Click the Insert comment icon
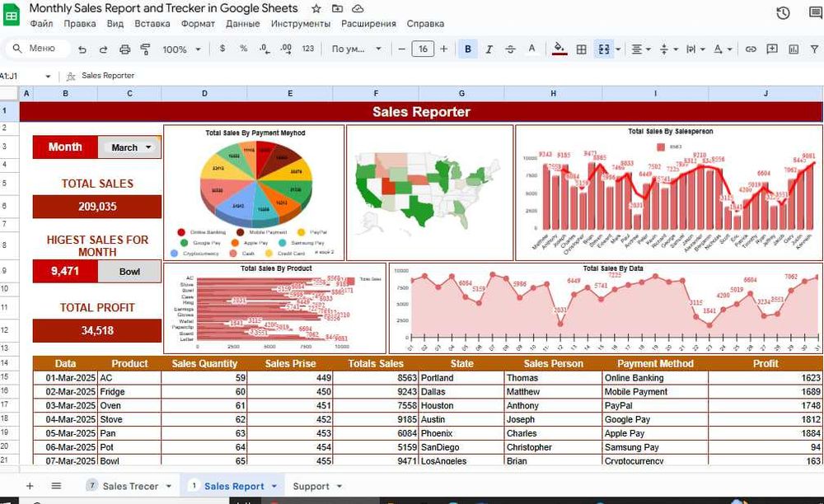824x504 pixels. [x=772, y=49]
